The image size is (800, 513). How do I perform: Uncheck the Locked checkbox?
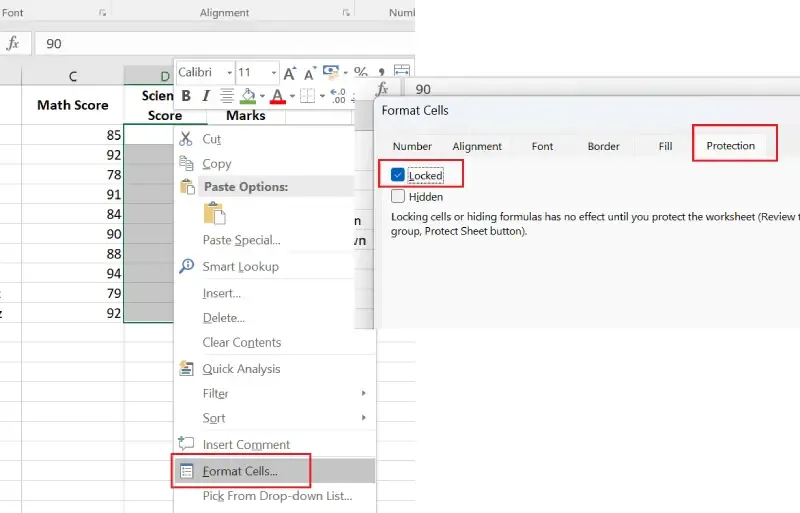[x=398, y=175]
